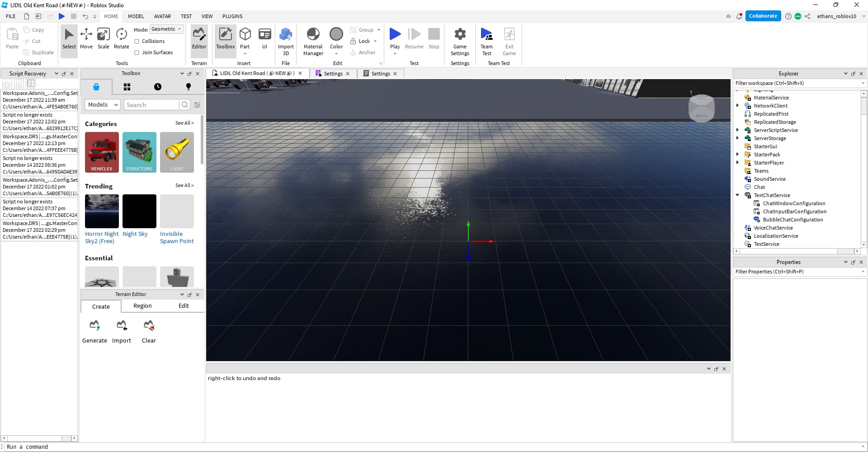Collapse the TextChatService tree node
The image size is (868, 456).
(x=737, y=195)
